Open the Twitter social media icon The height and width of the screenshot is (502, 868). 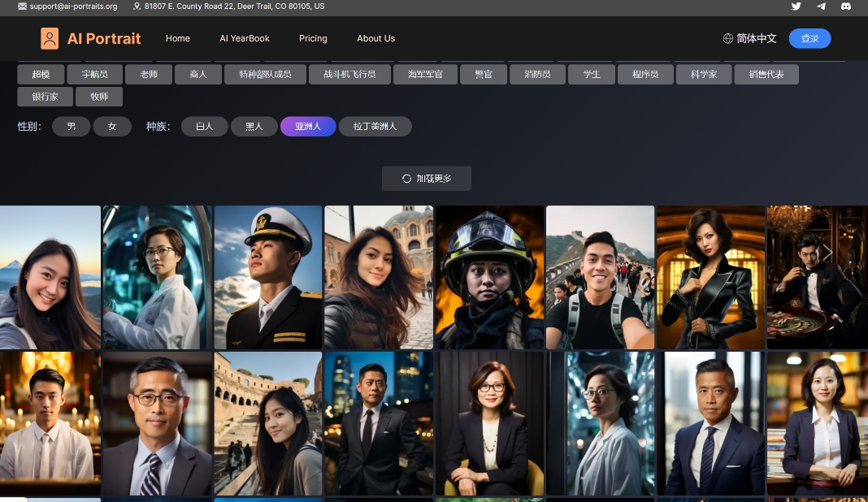pyautogui.click(x=796, y=6)
